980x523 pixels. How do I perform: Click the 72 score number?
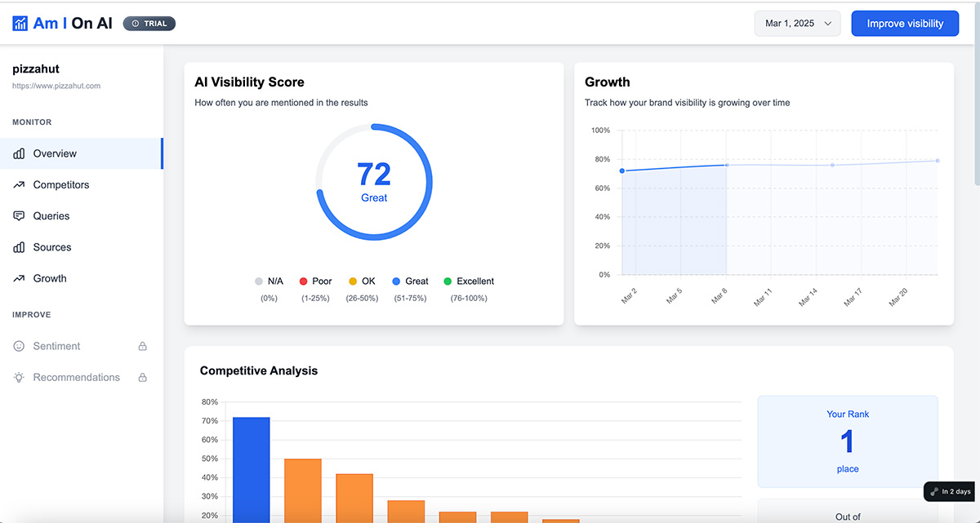click(x=374, y=174)
